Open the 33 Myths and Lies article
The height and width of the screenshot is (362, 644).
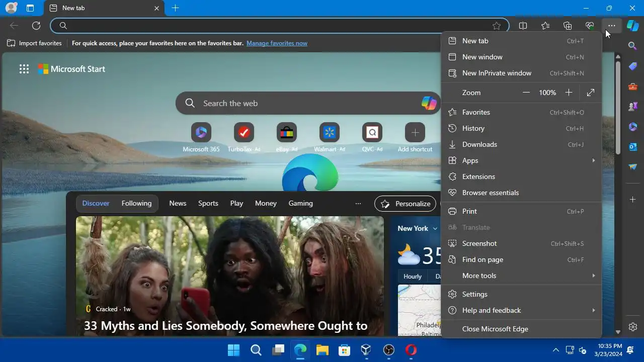(226, 326)
